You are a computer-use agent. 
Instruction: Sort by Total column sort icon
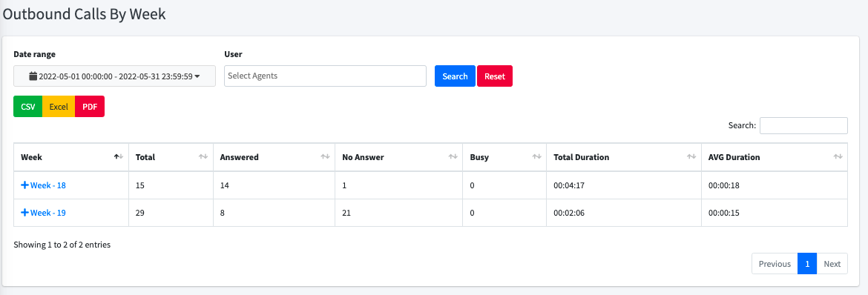click(203, 157)
